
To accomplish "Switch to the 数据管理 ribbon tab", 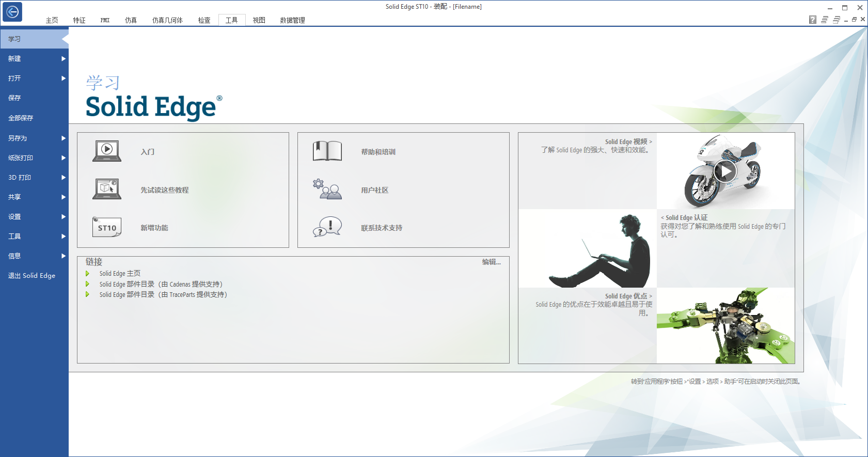I will [292, 20].
